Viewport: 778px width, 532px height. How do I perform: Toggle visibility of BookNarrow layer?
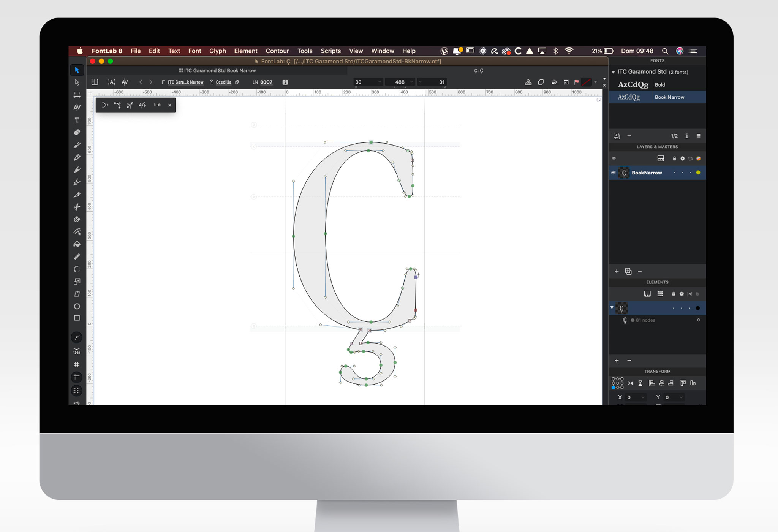[x=613, y=173]
